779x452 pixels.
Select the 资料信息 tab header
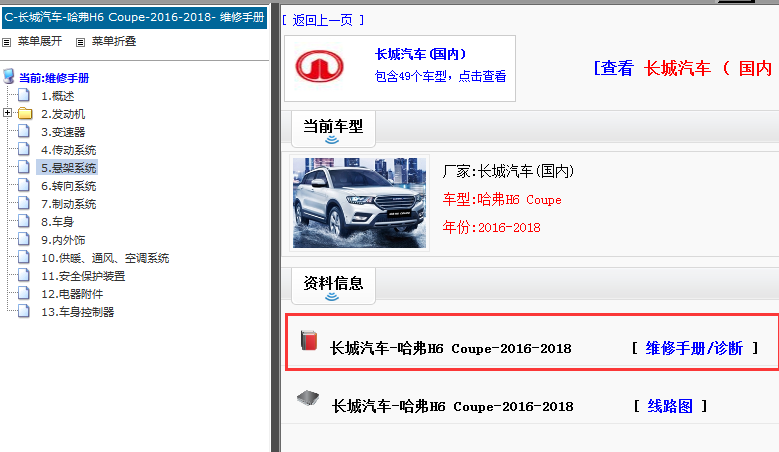coord(333,286)
